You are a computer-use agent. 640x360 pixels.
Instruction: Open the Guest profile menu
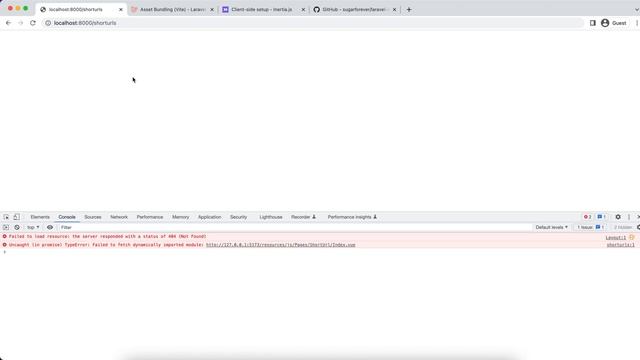click(613, 23)
